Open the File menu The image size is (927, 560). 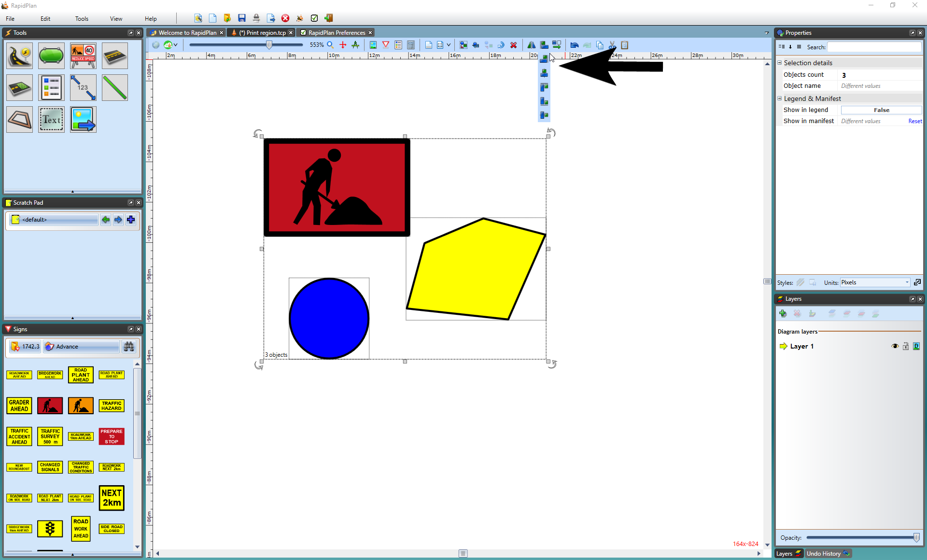click(10, 18)
